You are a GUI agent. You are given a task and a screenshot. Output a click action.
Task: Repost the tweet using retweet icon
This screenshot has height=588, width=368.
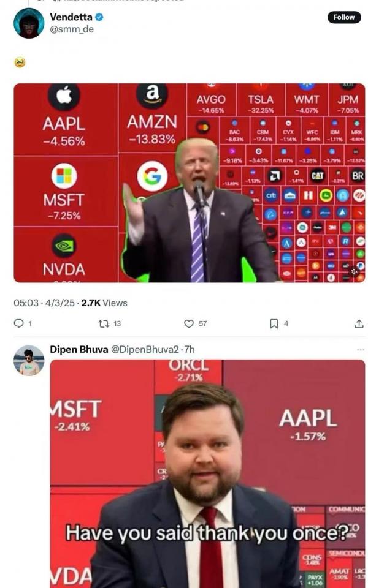click(x=104, y=323)
